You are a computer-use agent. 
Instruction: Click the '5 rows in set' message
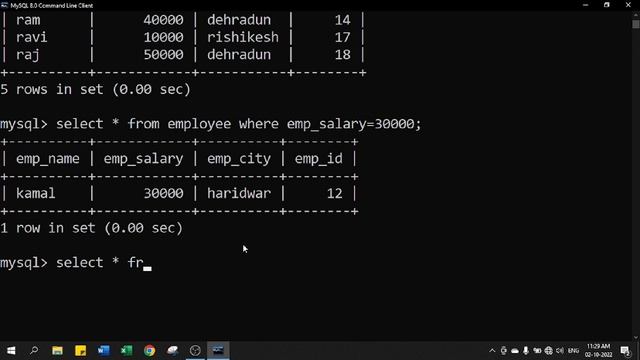pyautogui.click(x=96, y=89)
